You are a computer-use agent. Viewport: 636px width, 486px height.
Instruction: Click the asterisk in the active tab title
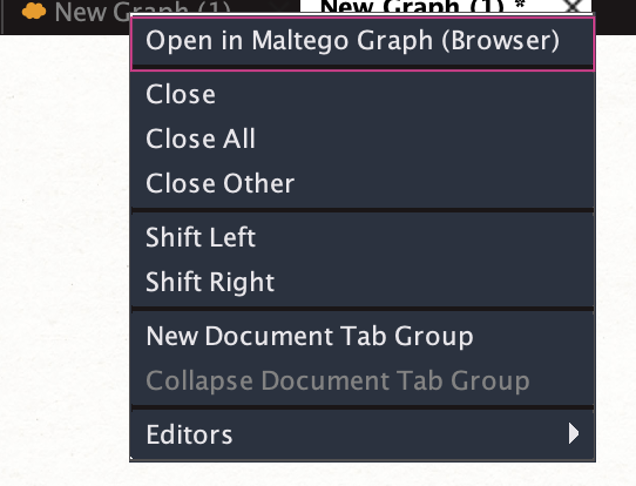pyautogui.click(x=520, y=4)
